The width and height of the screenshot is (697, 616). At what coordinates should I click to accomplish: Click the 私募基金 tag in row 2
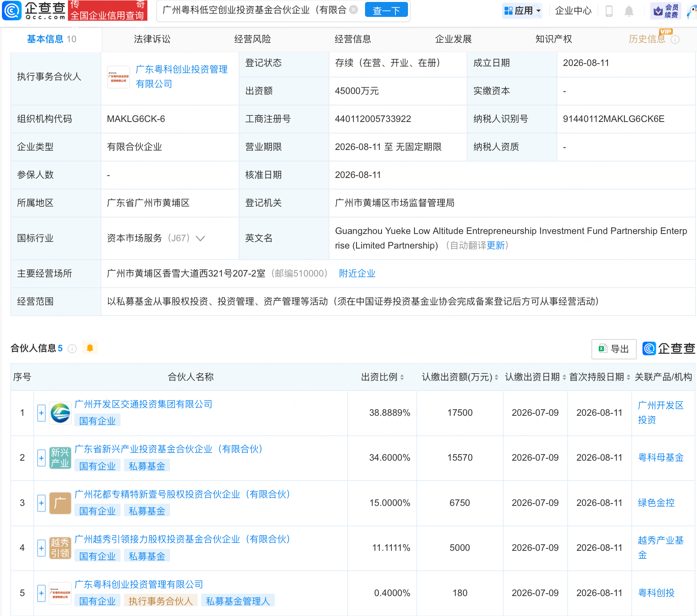[147, 466]
